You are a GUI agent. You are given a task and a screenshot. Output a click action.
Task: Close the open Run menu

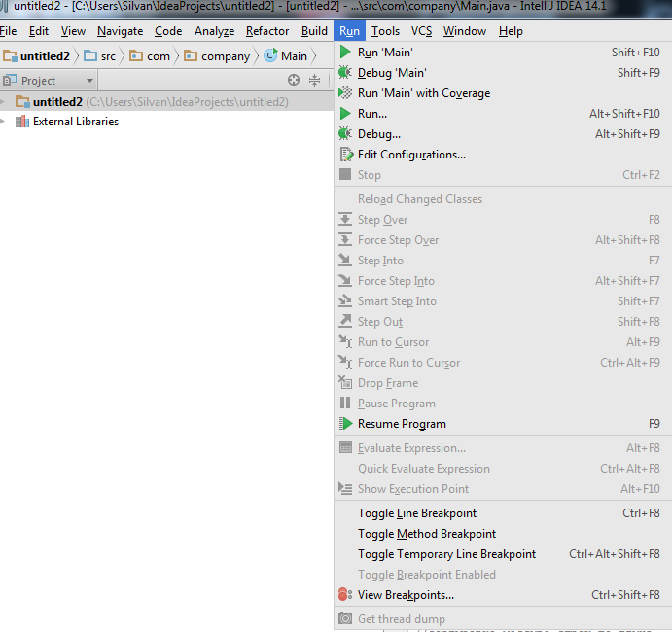(x=349, y=31)
